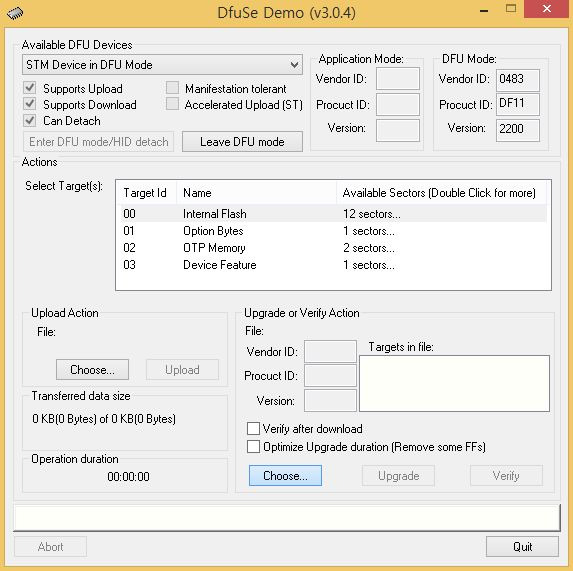The height and width of the screenshot is (571, 573).
Task: Click the Leave DFU mode button
Action: [x=242, y=142]
